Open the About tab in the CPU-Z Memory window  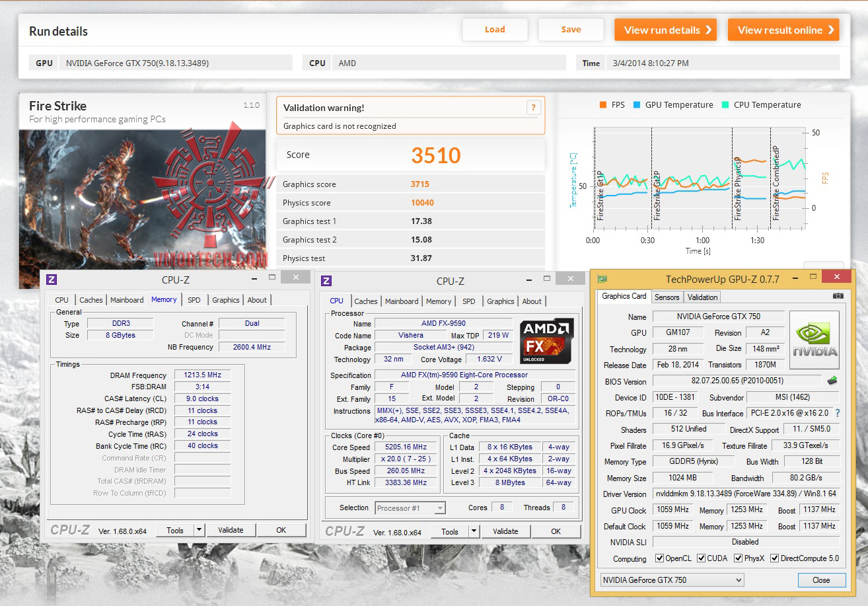point(257,300)
